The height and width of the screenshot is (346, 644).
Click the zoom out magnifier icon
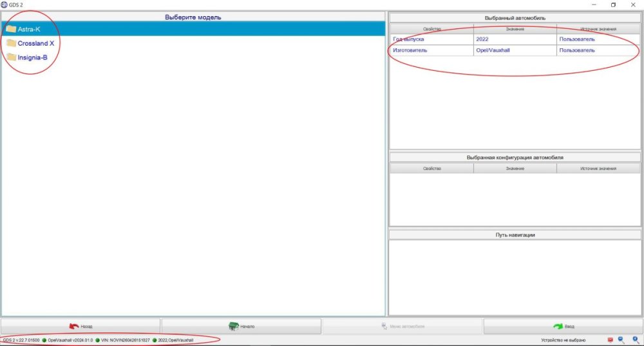click(x=621, y=340)
